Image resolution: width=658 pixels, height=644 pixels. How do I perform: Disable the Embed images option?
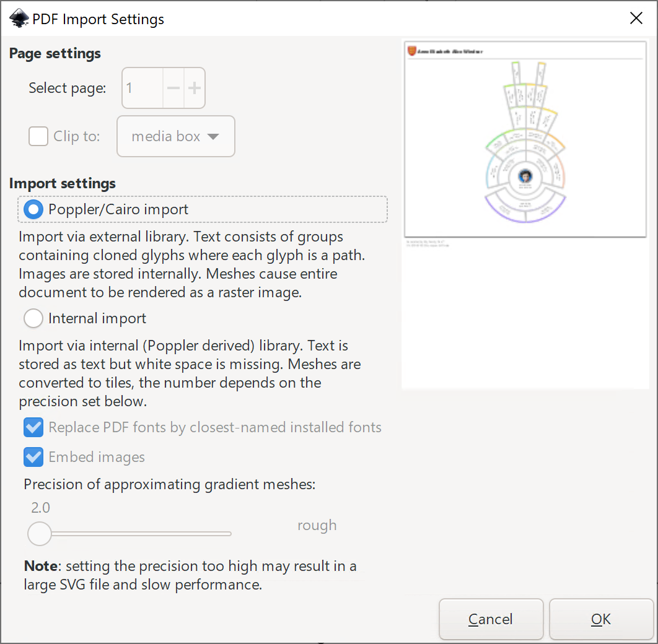33,457
